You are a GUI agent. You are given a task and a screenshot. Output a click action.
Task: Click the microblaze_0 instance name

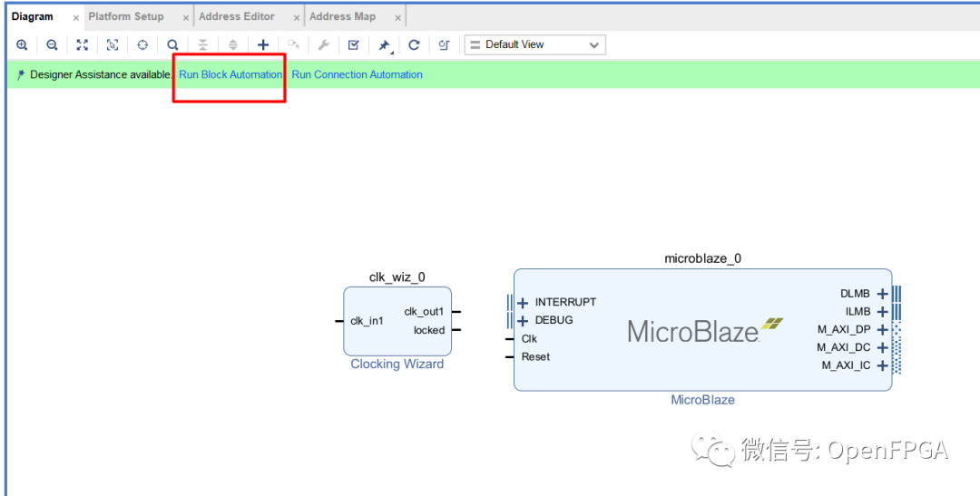[x=702, y=258]
